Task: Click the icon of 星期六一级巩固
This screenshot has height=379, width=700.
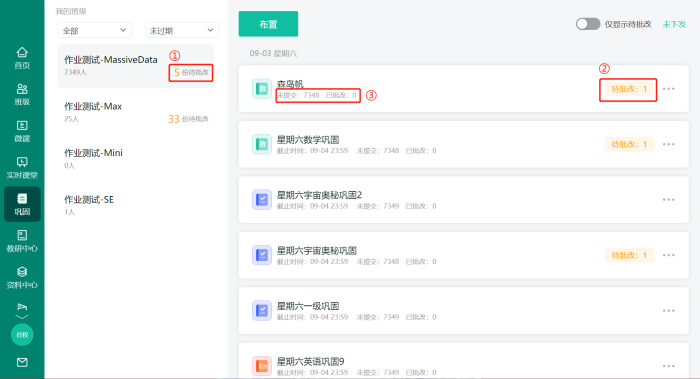Action: tap(262, 310)
